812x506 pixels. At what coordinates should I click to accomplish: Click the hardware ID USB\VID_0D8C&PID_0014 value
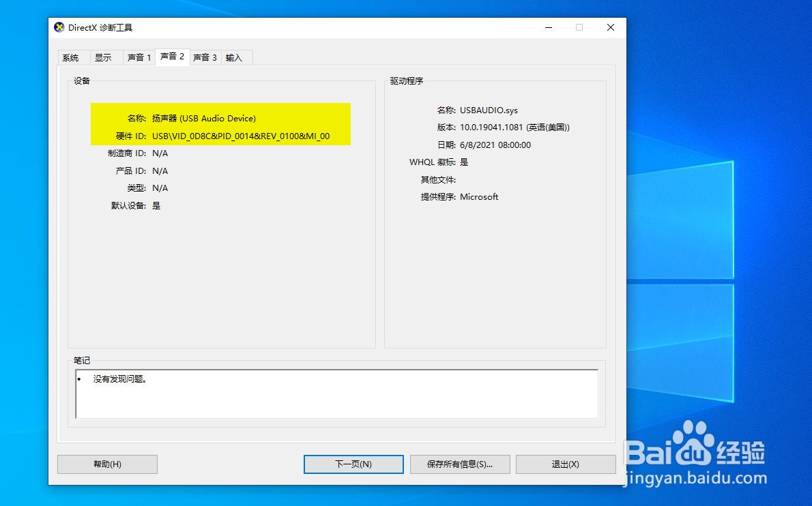pyautogui.click(x=241, y=136)
